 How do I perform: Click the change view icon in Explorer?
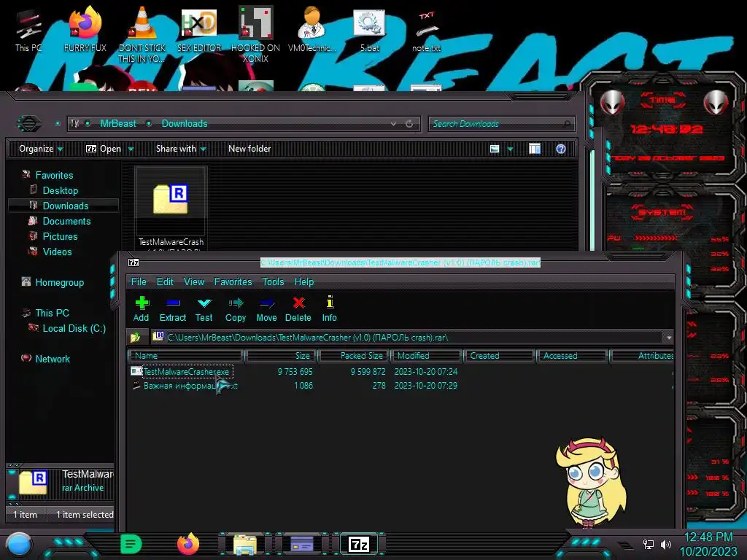click(495, 149)
